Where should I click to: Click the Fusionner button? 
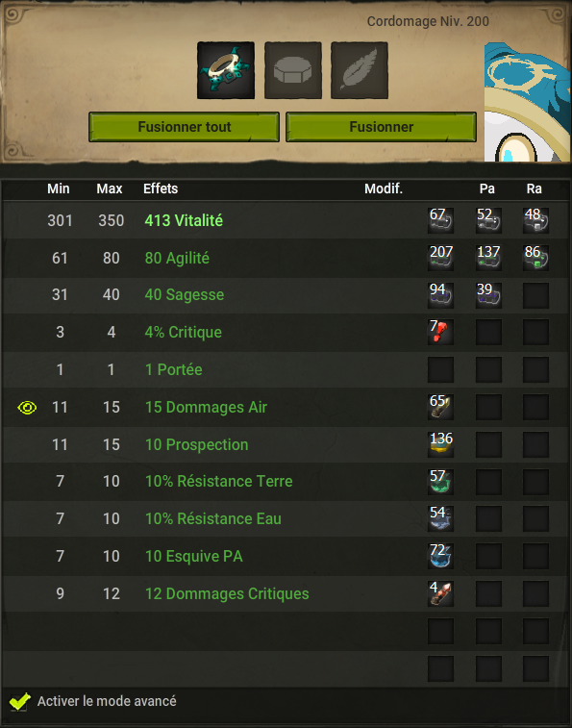pyautogui.click(x=382, y=127)
